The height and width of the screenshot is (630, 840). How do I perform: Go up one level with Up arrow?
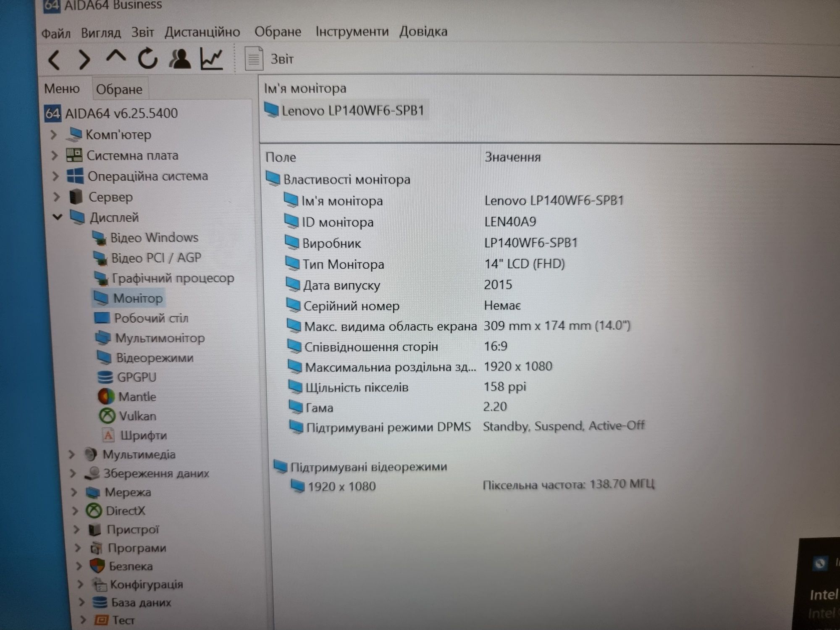point(116,57)
